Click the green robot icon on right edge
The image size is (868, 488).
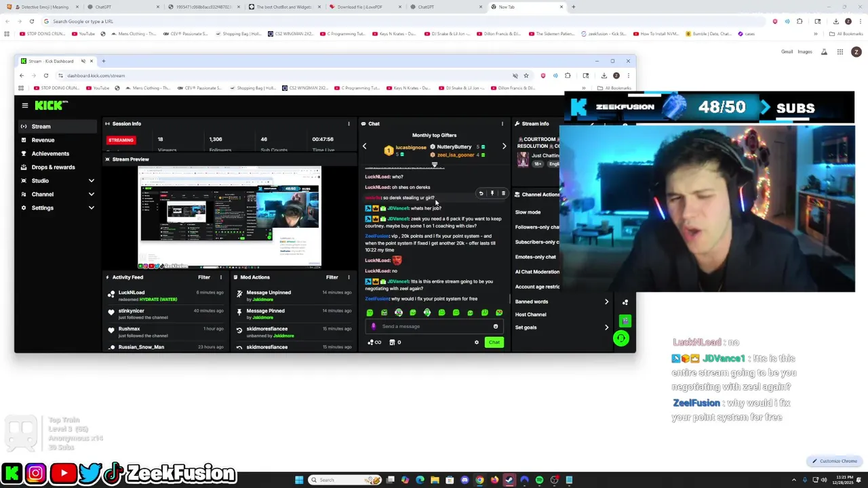coord(625,321)
